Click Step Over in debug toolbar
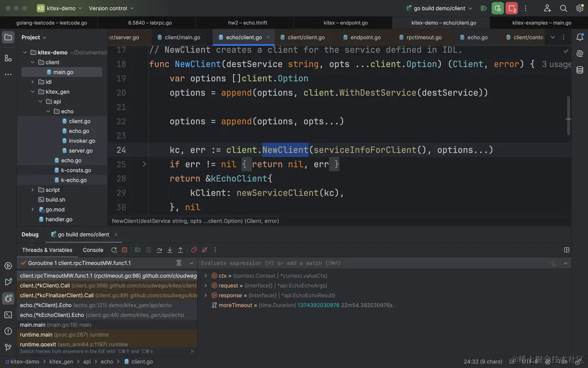Image resolution: width=588 pixels, height=368 pixels. click(159, 250)
